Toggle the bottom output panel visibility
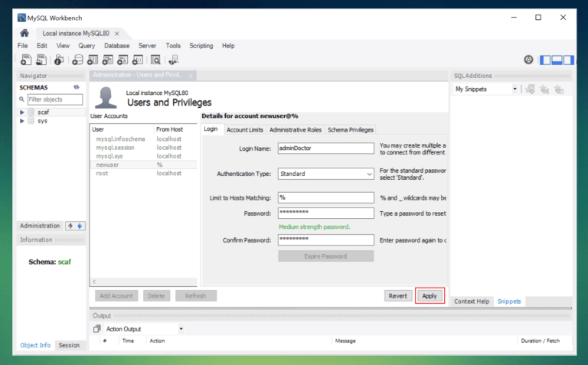 point(557,60)
